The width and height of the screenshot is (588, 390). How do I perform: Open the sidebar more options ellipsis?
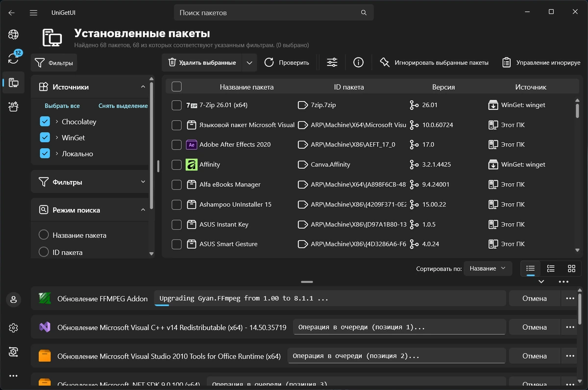(x=13, y=376)
